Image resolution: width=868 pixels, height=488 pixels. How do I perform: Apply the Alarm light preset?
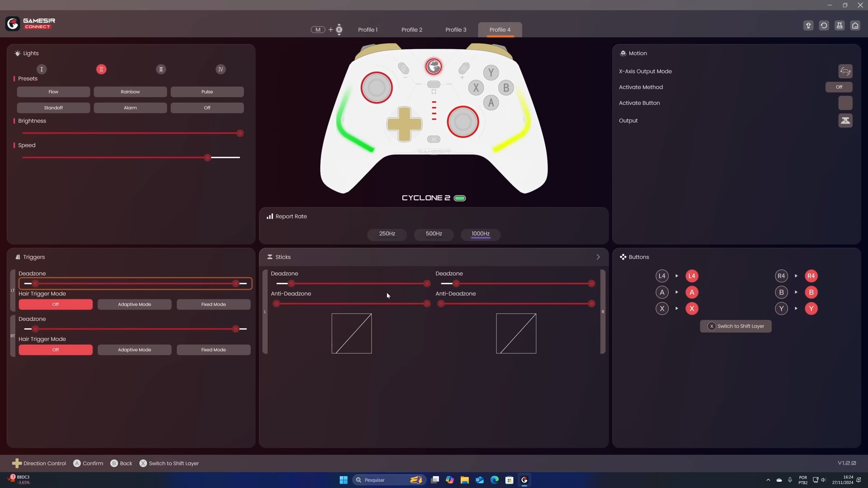point(130,108)
